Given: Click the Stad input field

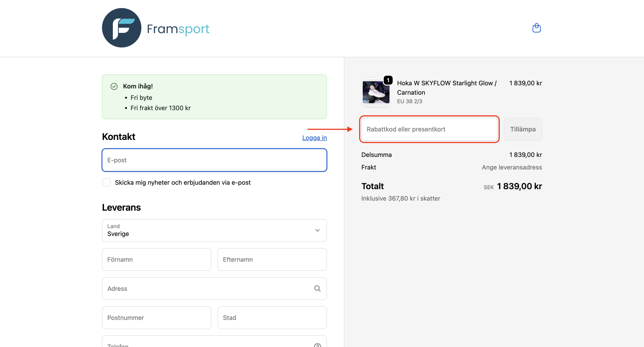Looking at the screenshot, I should click(272, 318).
